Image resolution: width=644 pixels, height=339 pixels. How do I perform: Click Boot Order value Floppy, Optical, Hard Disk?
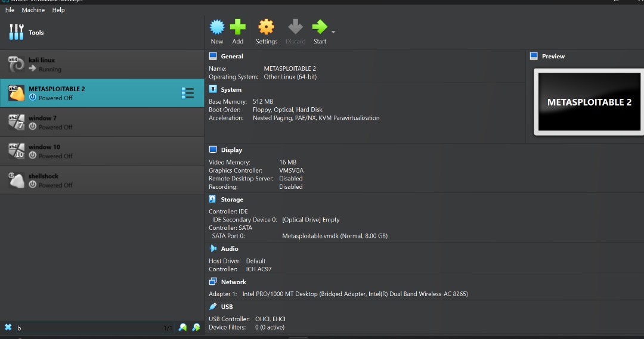pyautogui.click(x=287, y=110)
